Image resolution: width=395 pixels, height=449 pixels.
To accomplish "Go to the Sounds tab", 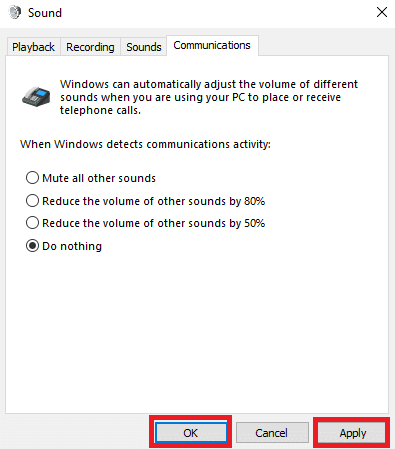I will click(144, 47).
